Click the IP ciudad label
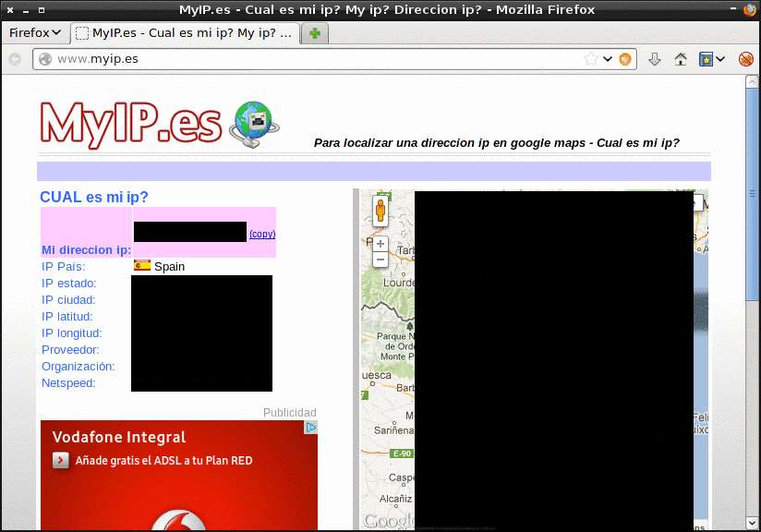 click(68, 300)
